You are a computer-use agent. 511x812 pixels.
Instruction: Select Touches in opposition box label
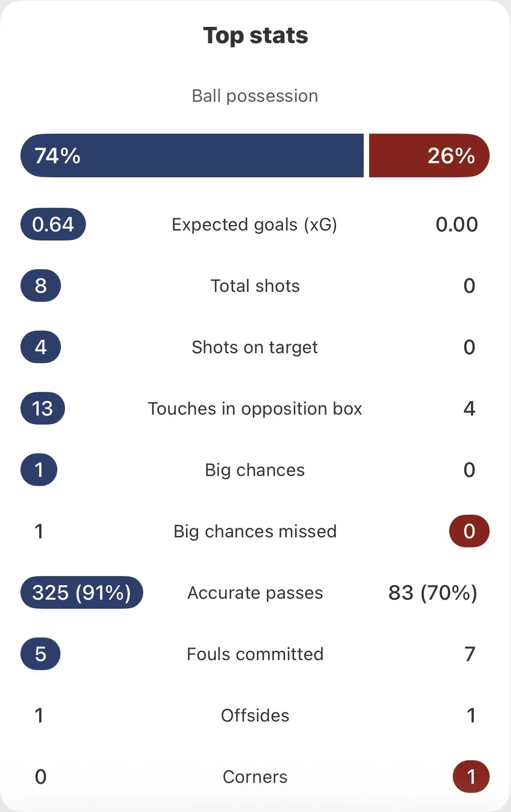click(255, 409)
